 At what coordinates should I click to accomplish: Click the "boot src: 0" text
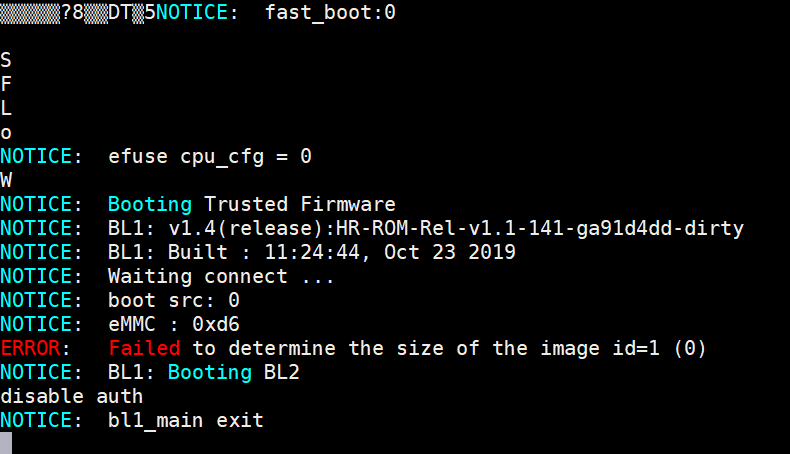[x=174, y=300]
